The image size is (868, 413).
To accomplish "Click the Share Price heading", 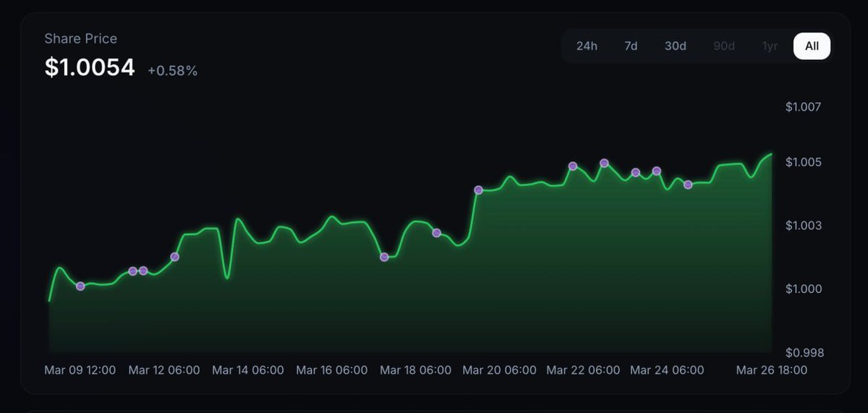I will pos(80,38).
